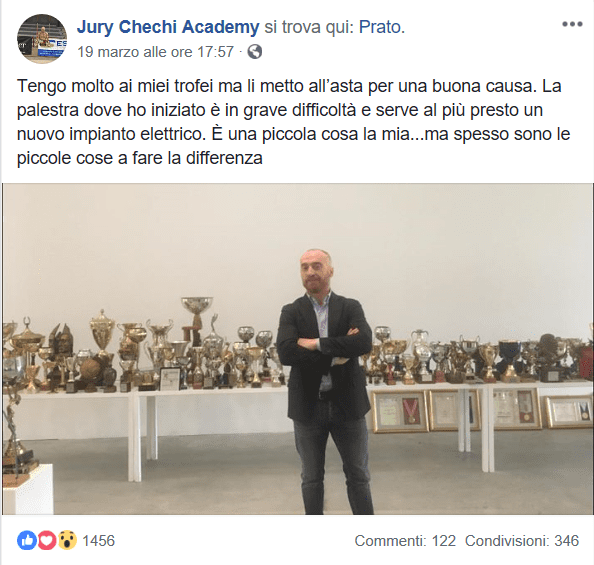Click the timestamp 19 marzo alle ore 17:57
Image resolution: width=594 pixels, height=565 pixels.
point(155,52)
